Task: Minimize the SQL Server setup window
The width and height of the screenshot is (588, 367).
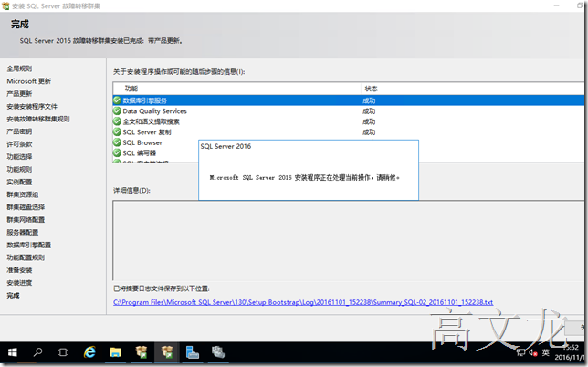Action: [x=557, y=5]
